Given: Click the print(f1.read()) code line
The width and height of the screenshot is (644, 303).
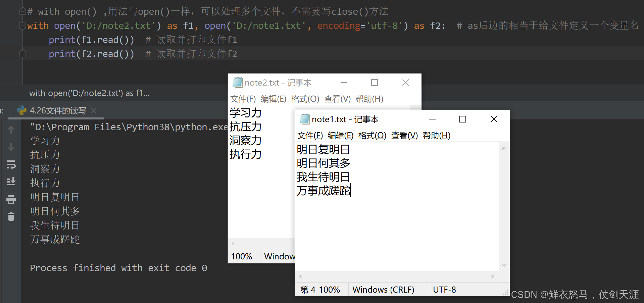Looking at the screenshot, I should point(91,40).
